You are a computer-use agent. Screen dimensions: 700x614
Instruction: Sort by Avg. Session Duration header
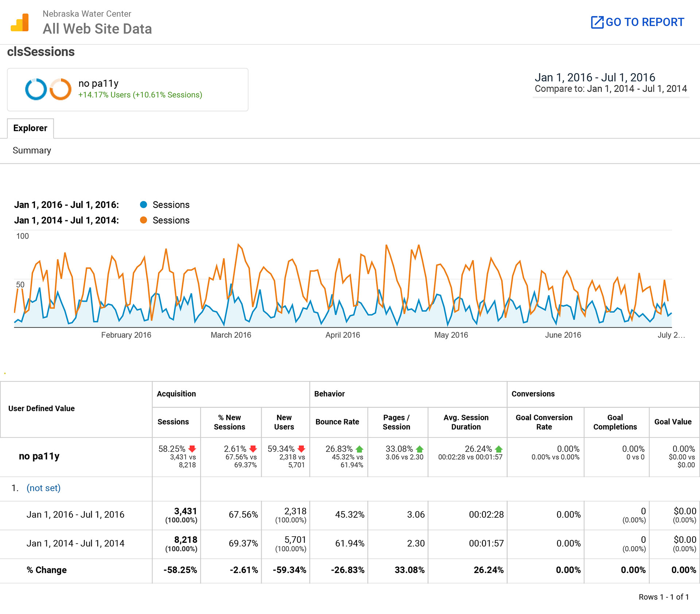point(466,422)
